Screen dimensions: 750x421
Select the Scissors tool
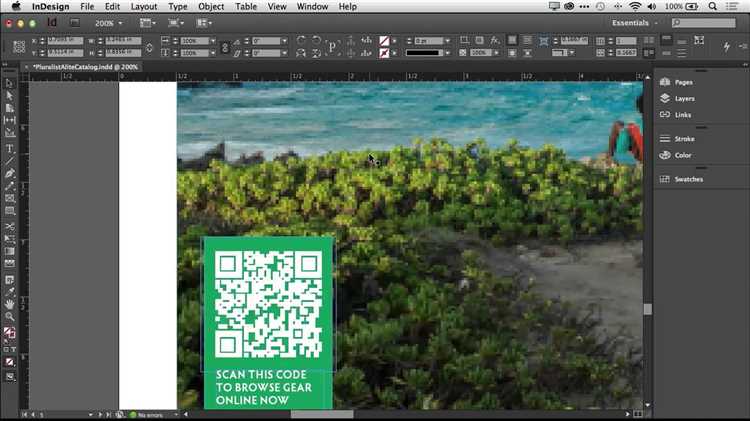pos(9,226)
